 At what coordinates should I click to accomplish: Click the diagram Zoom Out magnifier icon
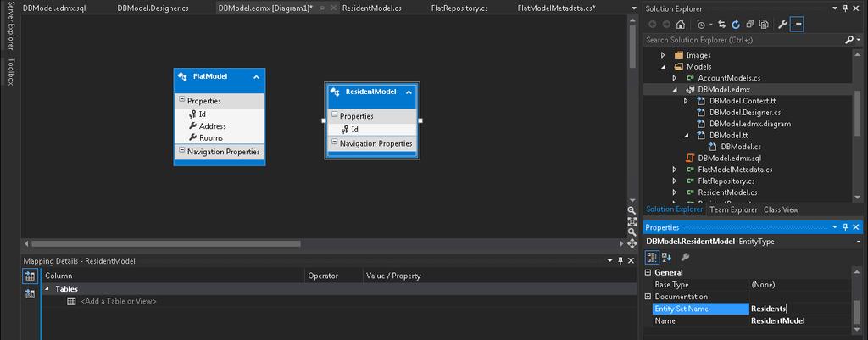[632, 232]
